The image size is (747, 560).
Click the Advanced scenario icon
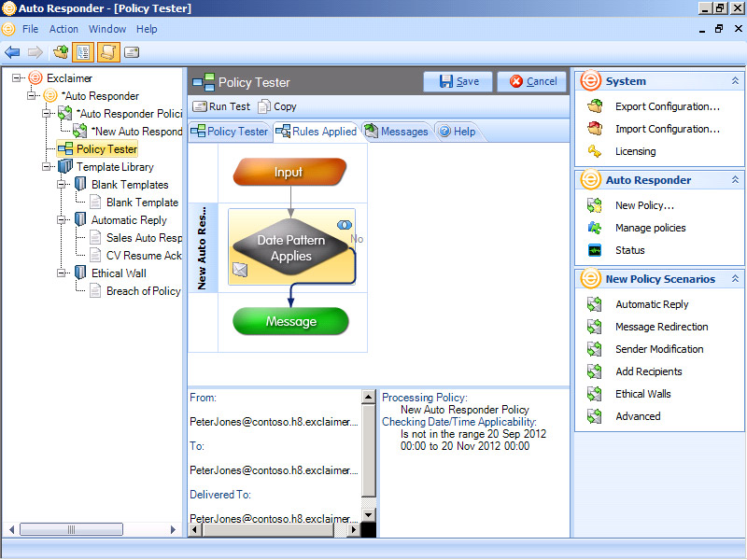pos(595,416)
